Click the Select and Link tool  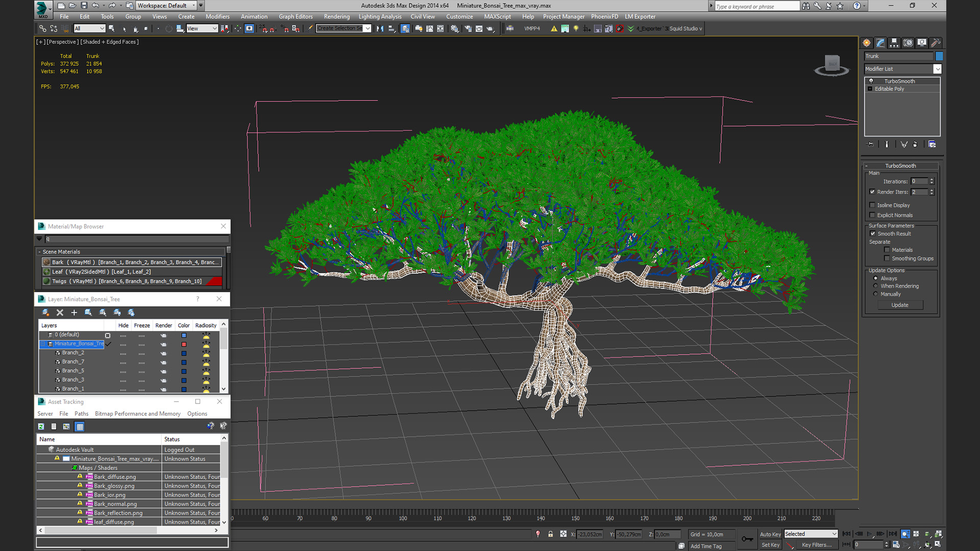(43, 29)
